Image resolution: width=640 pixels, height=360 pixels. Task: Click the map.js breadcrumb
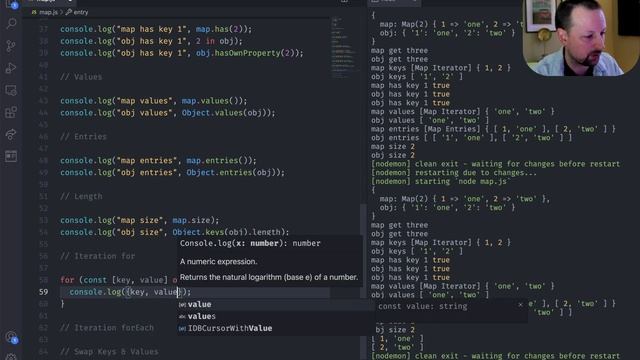tap(48, 12)
